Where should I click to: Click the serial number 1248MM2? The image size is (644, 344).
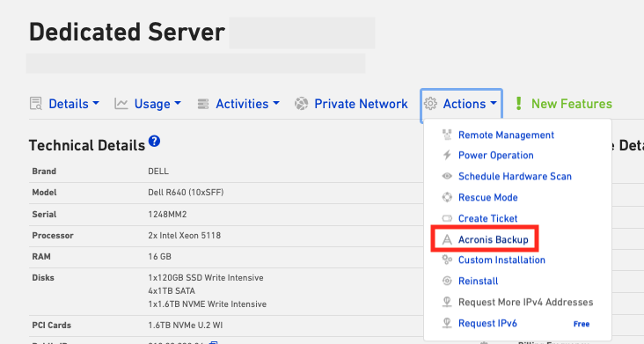pos(167,215)
